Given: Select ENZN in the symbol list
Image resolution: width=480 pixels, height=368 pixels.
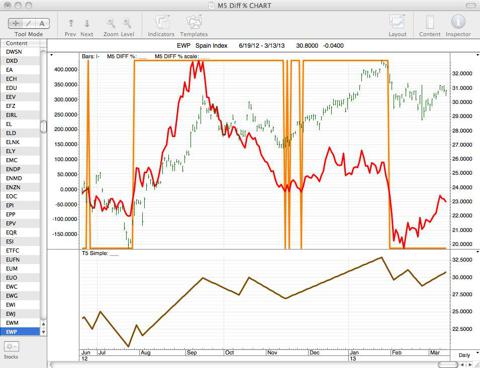Looking at the screenshot, I should point(20,187).
